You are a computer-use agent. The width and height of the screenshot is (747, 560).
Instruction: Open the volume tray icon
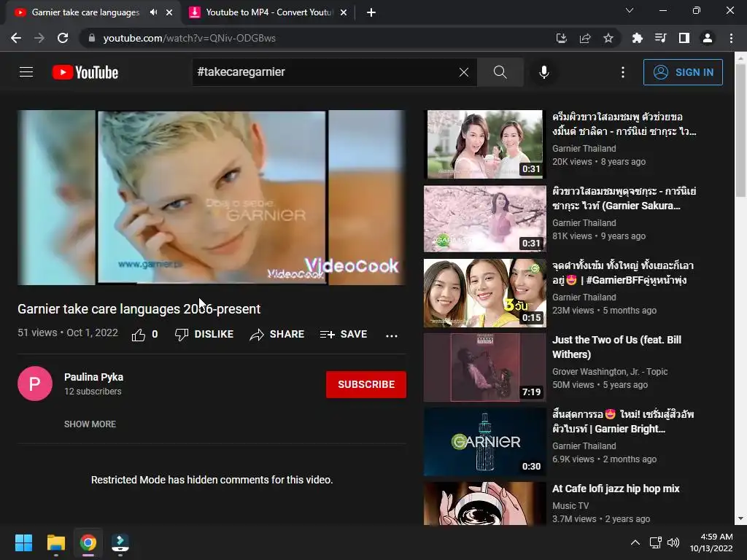673,542
